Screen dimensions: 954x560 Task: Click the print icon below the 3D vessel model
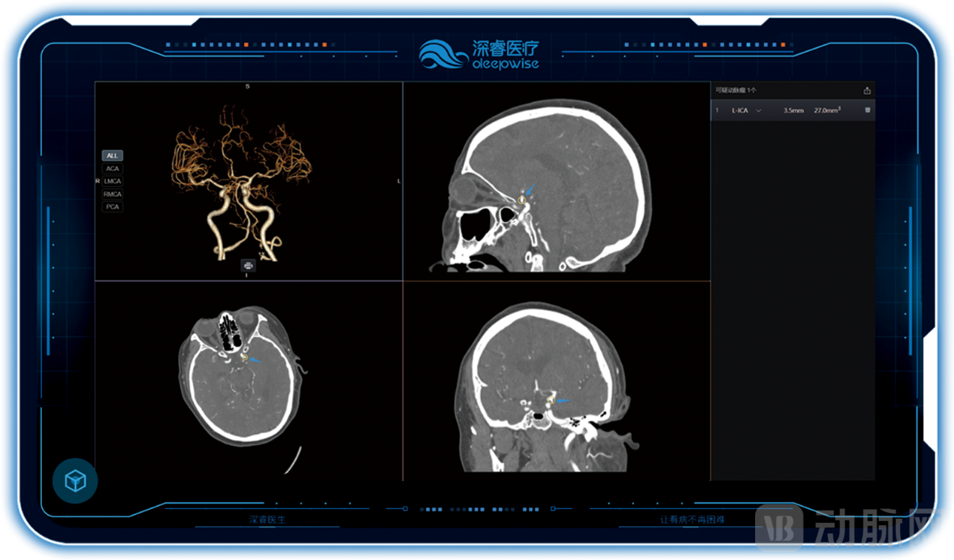[x=248, y=264]
